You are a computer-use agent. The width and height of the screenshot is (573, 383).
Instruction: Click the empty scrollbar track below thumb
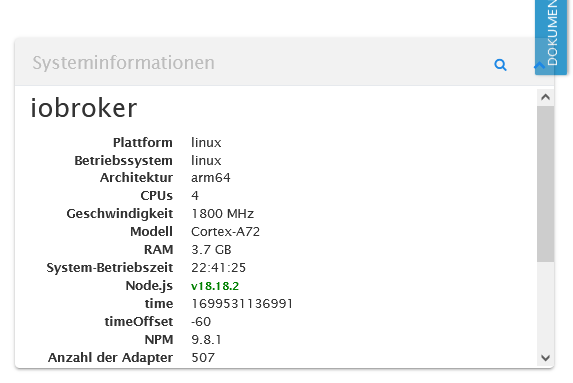(x=546, y=306)
